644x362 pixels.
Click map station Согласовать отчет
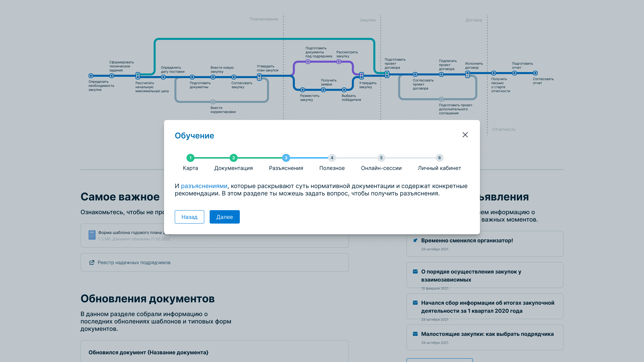point(535,73)
